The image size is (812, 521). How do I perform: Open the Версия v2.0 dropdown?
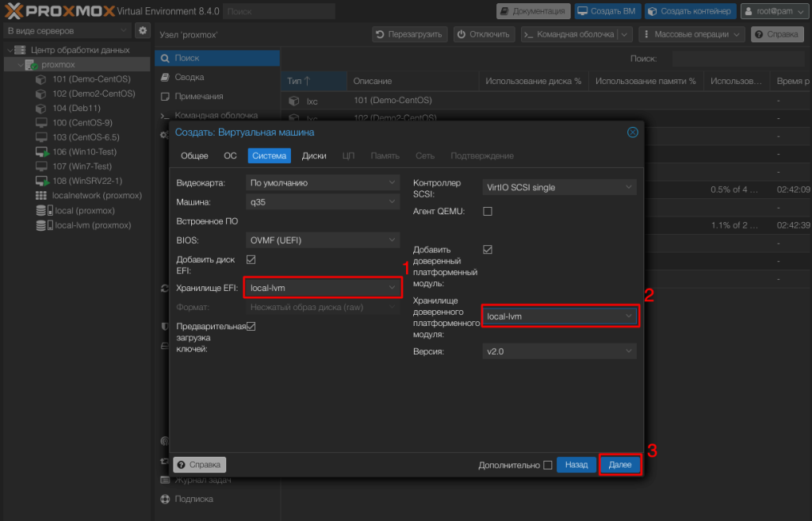(559, 351)
